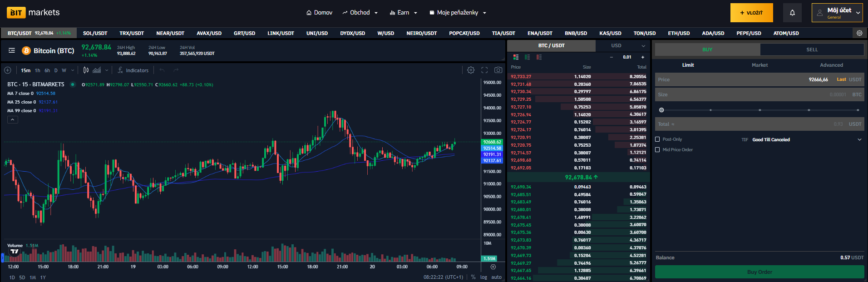868x282 pixels.
Task: Expand the Obchod menu dropdown
Action: (x=360, y=13)
